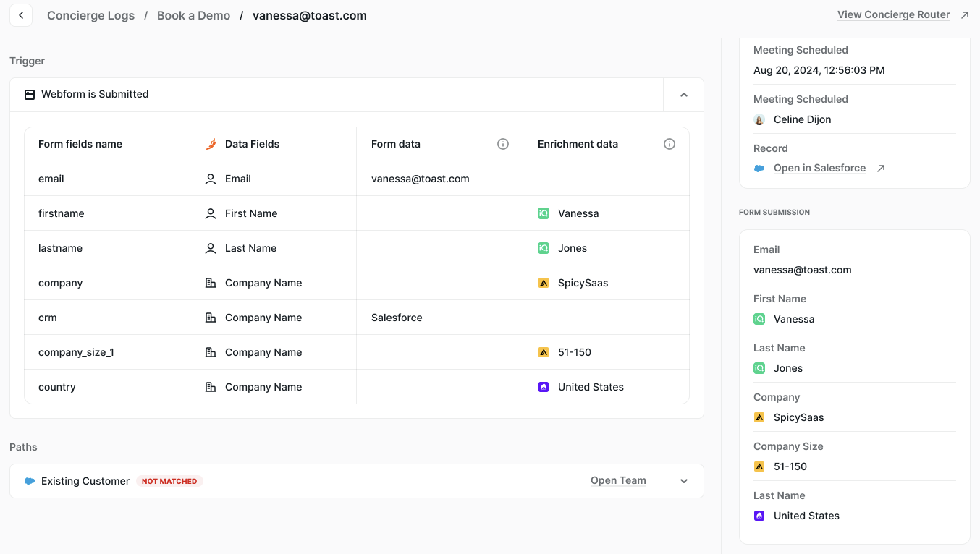This screenshot has height=554, width=980.
Task: Click Salesforce cloud icon beside Existing Customer
Action: [x=30, y=481]
